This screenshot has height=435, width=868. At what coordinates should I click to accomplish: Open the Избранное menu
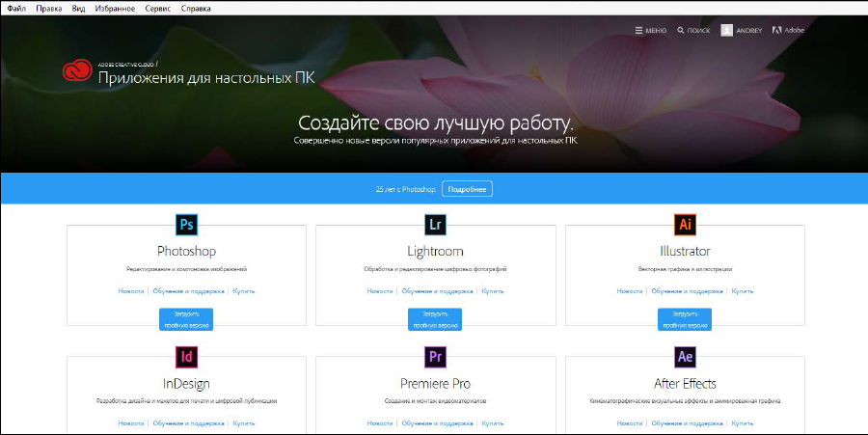point(115,9)
